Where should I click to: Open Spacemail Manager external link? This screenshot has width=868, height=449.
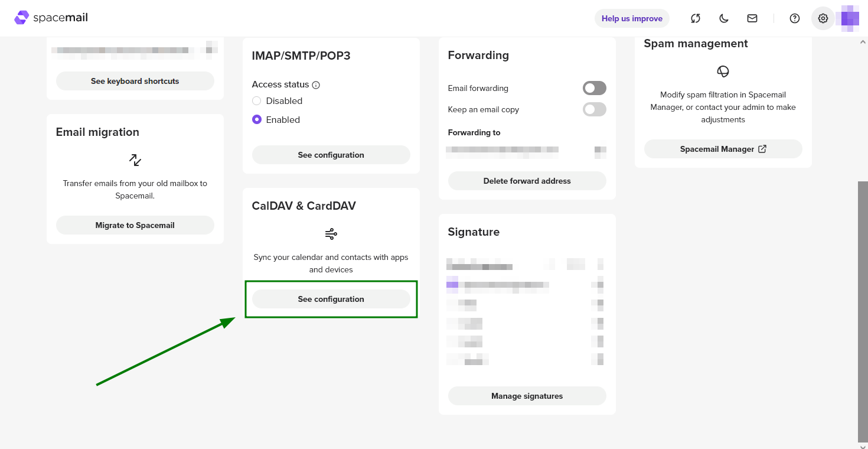pyautogui.click(x=723, y=149)
